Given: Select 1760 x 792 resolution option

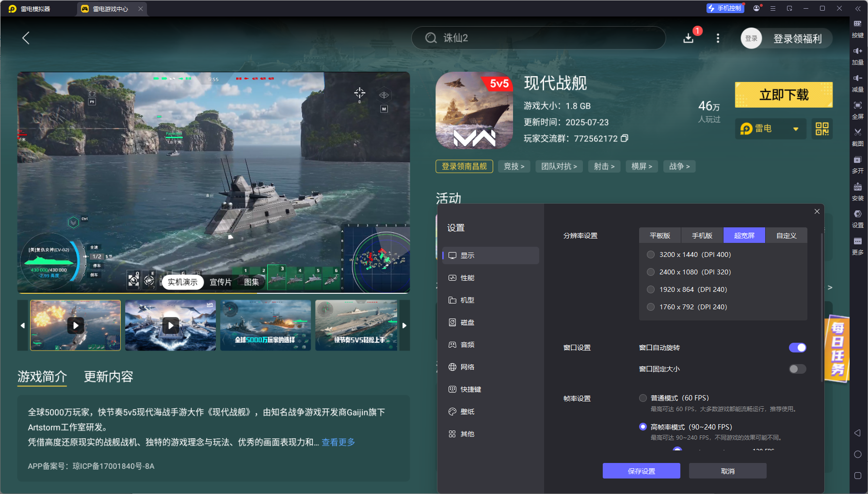Looking at the screenshot, I should click(x=651, y=307).
